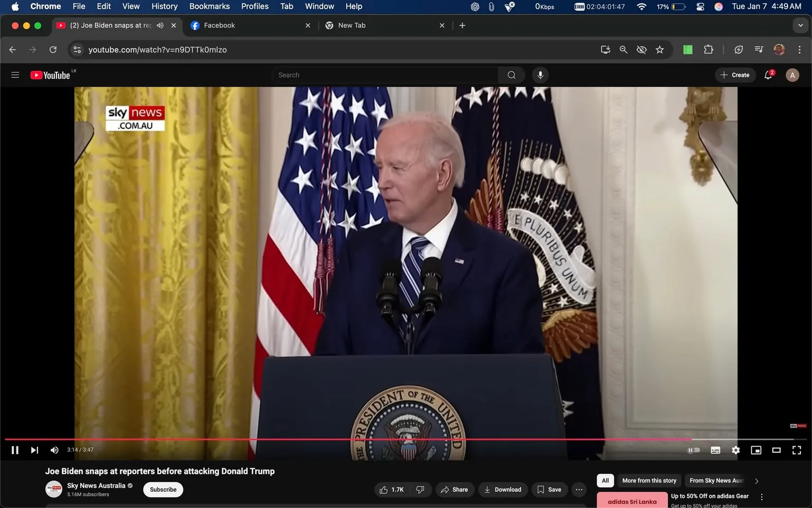Subscribe to Sky News Australia

point(163,489)
